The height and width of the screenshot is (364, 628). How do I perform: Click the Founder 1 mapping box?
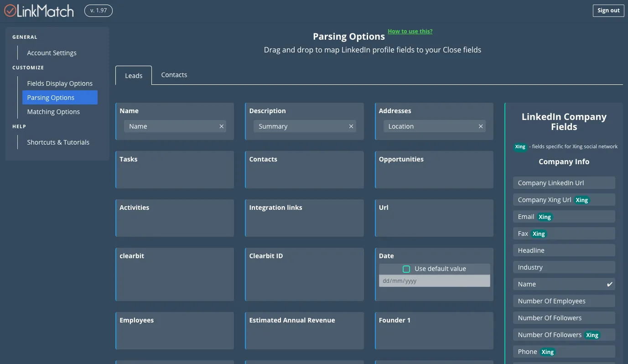pyautogui.click(x=434, y=331)
